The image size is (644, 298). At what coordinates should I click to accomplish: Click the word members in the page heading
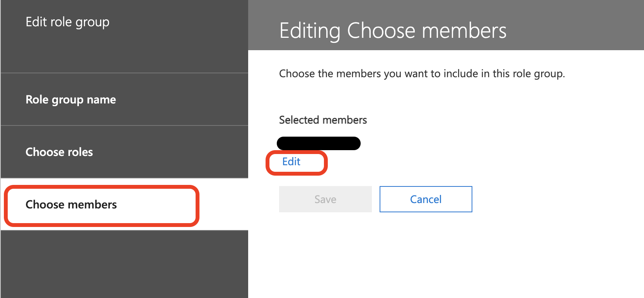(x=464, y=30)
